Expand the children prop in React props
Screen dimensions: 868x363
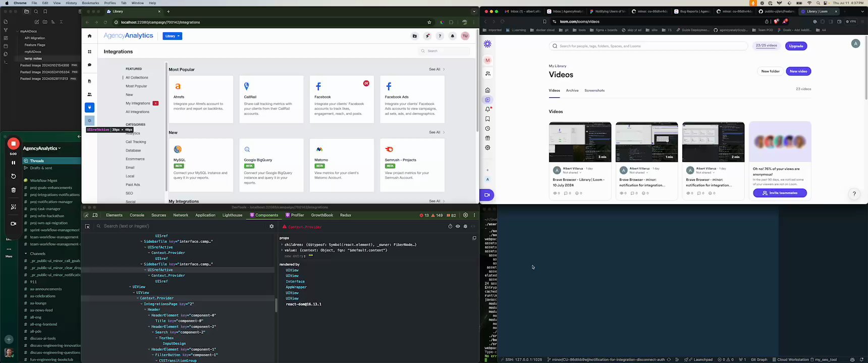(282, 245)
